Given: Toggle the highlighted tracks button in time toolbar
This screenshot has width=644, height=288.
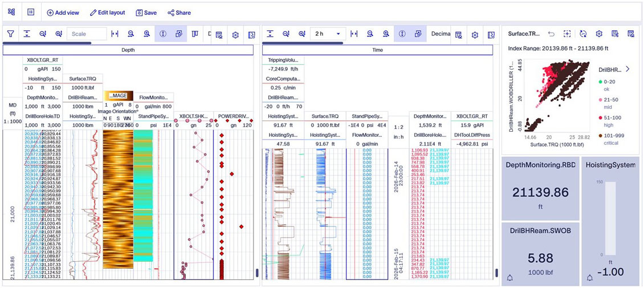Looking at the screenshot, I should point(418,34).
